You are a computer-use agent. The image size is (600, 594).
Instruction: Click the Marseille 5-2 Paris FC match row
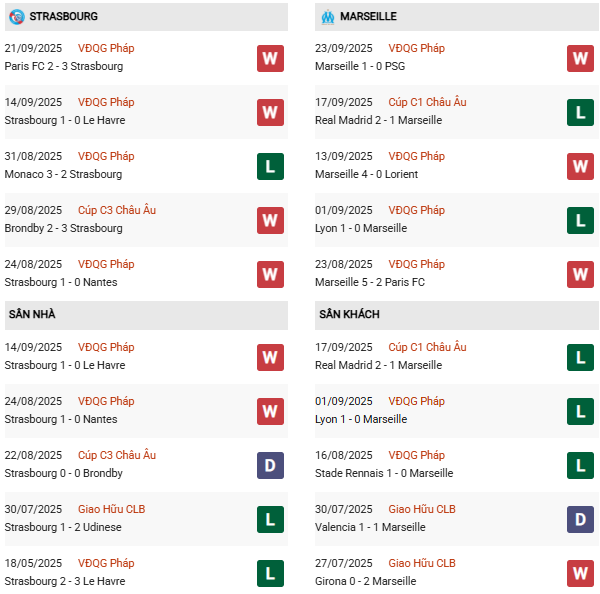tap(371, 282)
